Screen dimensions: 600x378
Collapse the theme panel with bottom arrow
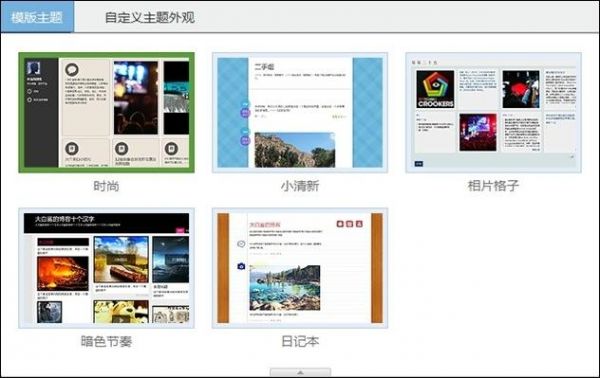coord(300,372)
